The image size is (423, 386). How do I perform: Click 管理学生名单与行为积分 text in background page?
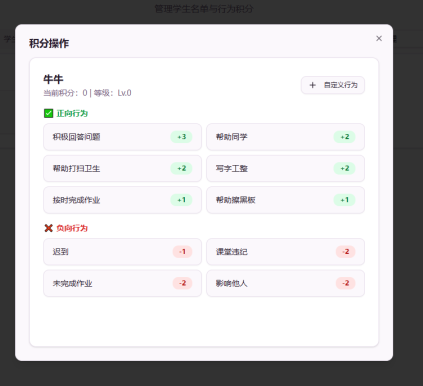(x=204, y=9)
